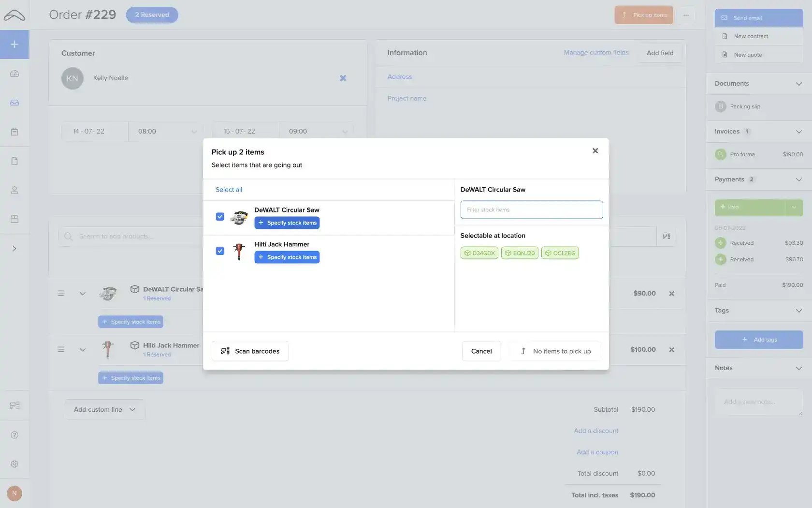Image resolution: width=812 pixels, height=508 pixels.
Task: Select stock item tag D34GDX
Action: pos(479,253)
